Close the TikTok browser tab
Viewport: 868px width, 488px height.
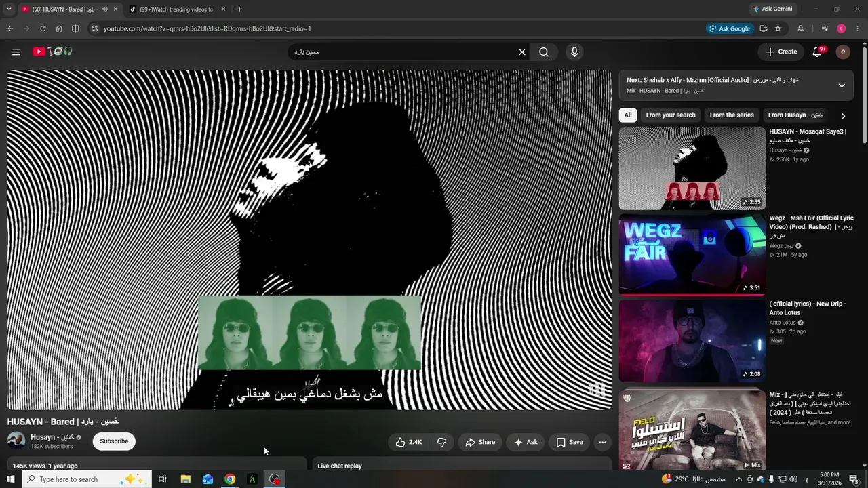click(222, 9)
